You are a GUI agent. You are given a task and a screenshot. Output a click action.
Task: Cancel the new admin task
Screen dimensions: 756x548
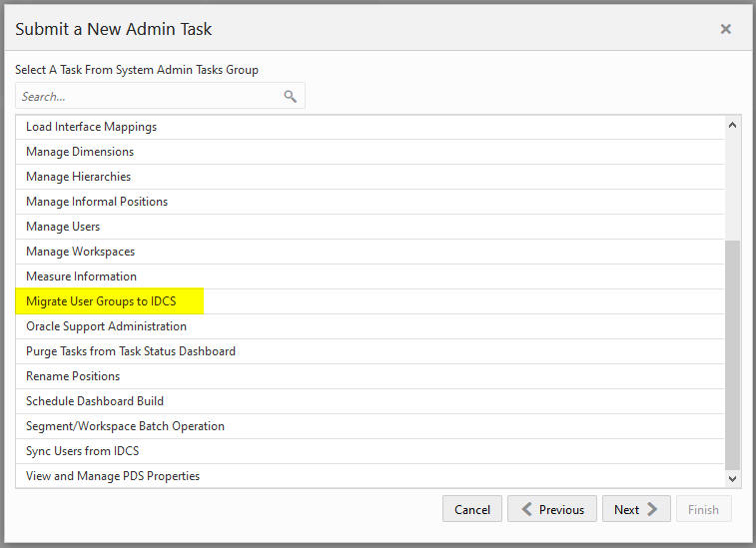472,509
